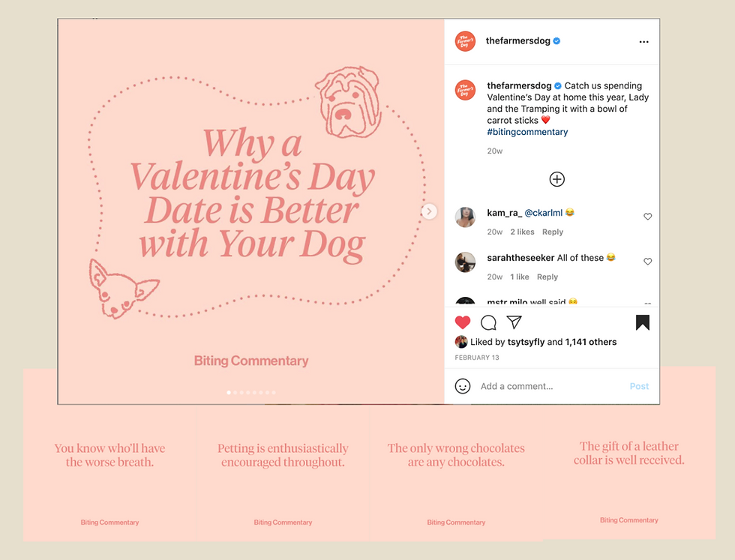Image resolution: width=735 pixels, height=560 pixels.
Task: Click the 20w timestamp under the caption
Action: (494, 151)
